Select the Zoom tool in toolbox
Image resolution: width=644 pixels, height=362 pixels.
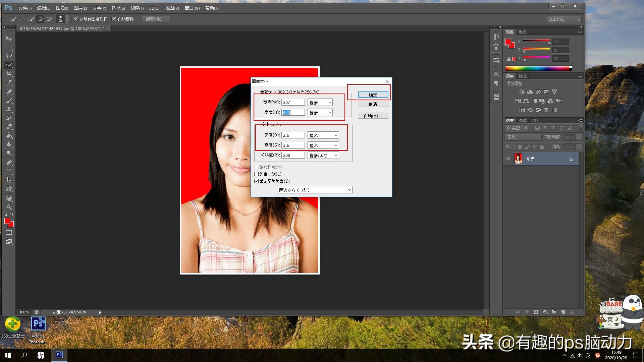[x=9, y=207]
